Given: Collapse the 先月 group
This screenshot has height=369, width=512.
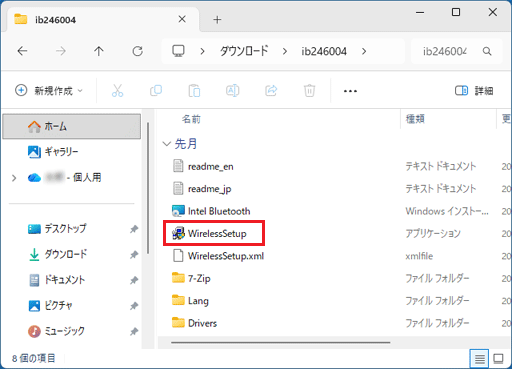Looking at the screenshot, I should [x=166, y=144].
